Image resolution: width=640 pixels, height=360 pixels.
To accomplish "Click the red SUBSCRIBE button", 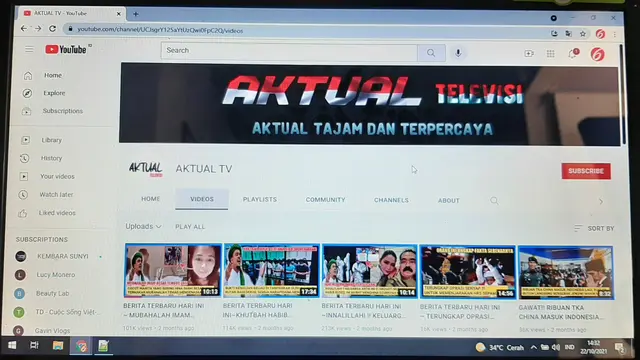I will [x=586, y=171].
